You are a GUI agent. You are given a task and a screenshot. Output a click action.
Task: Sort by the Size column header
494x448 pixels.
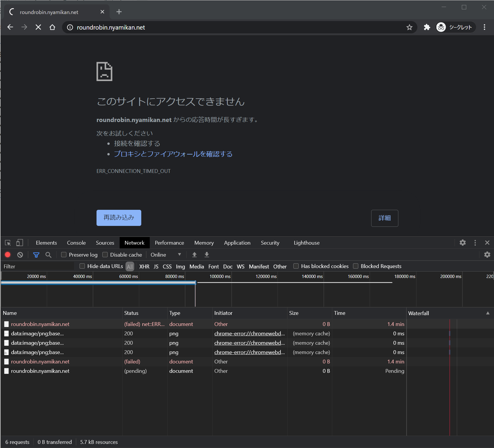click(309, 313)
